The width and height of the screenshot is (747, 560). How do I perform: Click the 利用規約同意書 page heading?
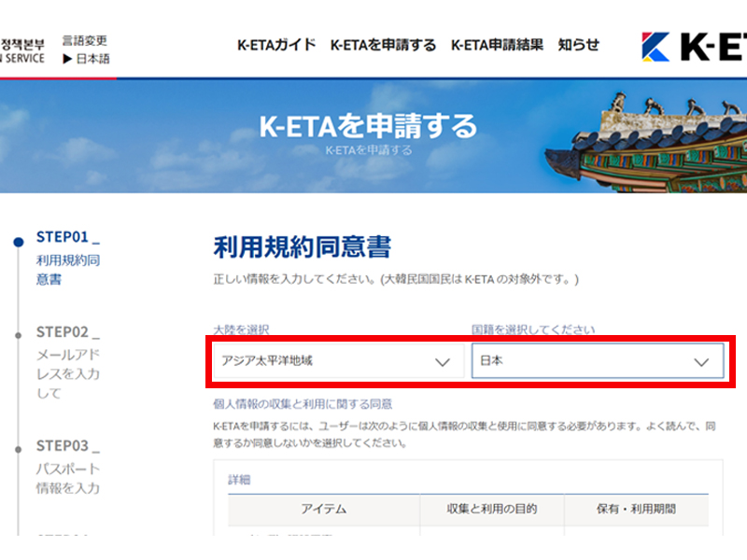(x=302, y=246)
